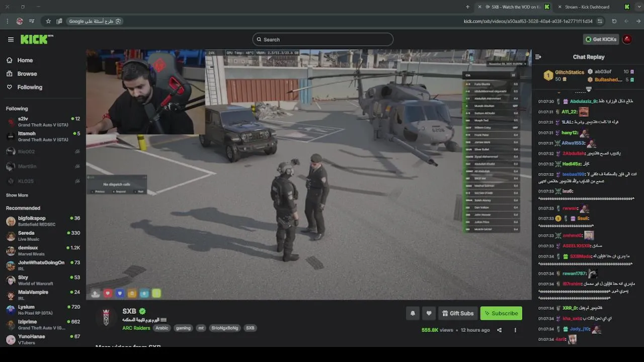This screenshot has height=362, width=644.
Task: Click chat username Abdulaziz_9
Action: tap(583, 101)
